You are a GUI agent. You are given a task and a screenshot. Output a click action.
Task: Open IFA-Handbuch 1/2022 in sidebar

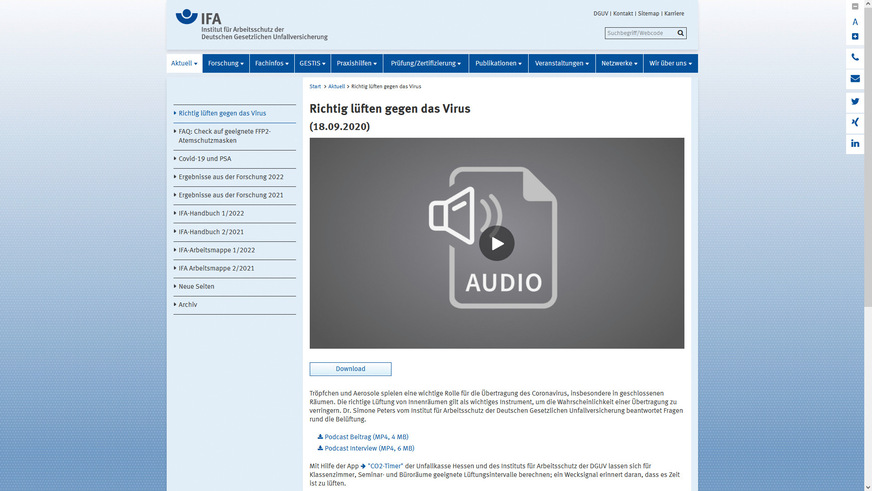coord(211,213)
